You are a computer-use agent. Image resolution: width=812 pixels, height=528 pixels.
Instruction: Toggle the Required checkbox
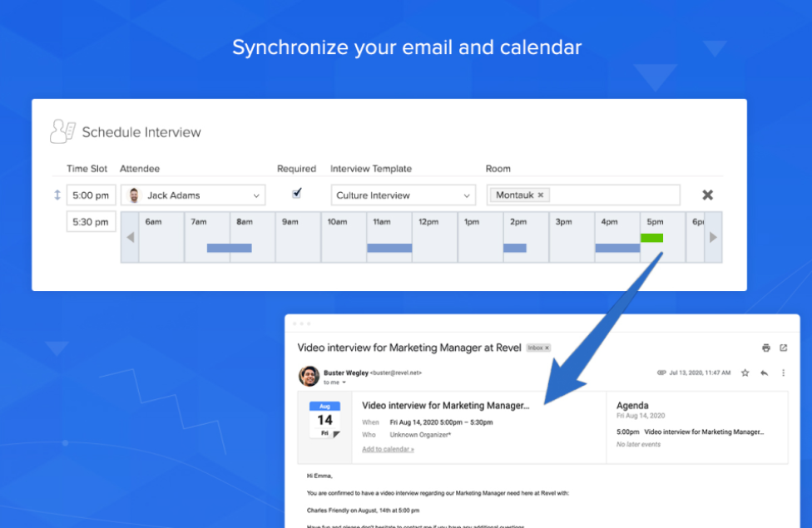[297, 194]
